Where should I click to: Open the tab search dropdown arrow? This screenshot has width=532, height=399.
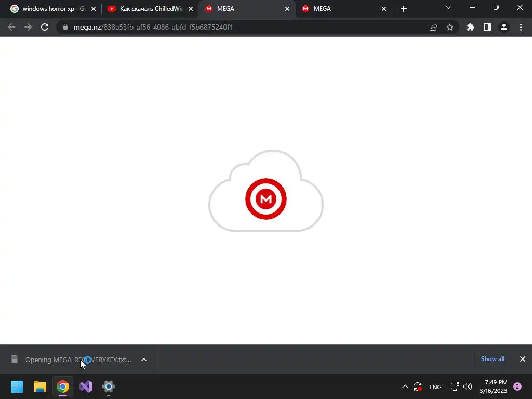pyautogui.click(x=448, y=7)
